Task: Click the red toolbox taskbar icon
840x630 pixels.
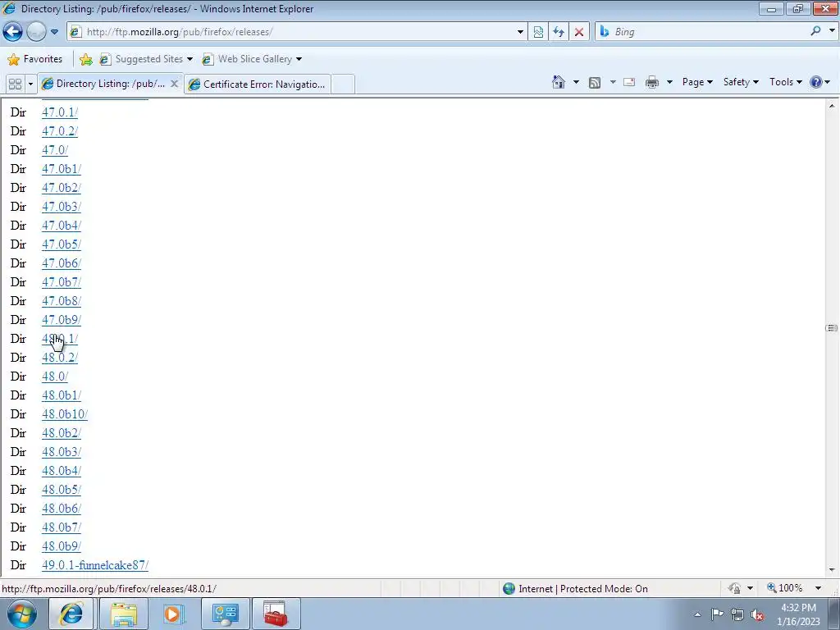Action: tap(276, 614)
